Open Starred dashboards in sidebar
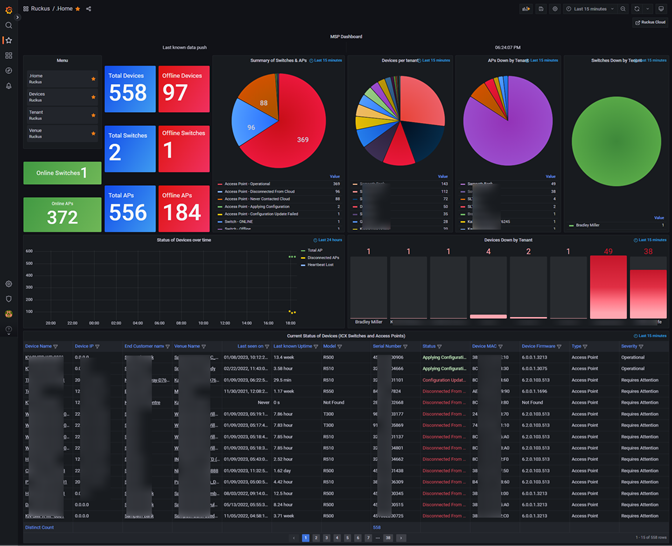The height and width of the screenshot is (546, 672). 9,40
